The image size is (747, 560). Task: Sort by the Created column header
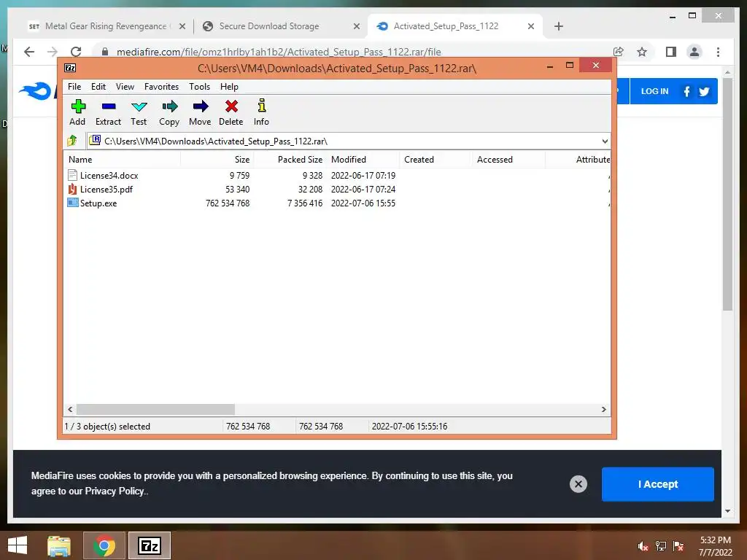coord(436,160)
